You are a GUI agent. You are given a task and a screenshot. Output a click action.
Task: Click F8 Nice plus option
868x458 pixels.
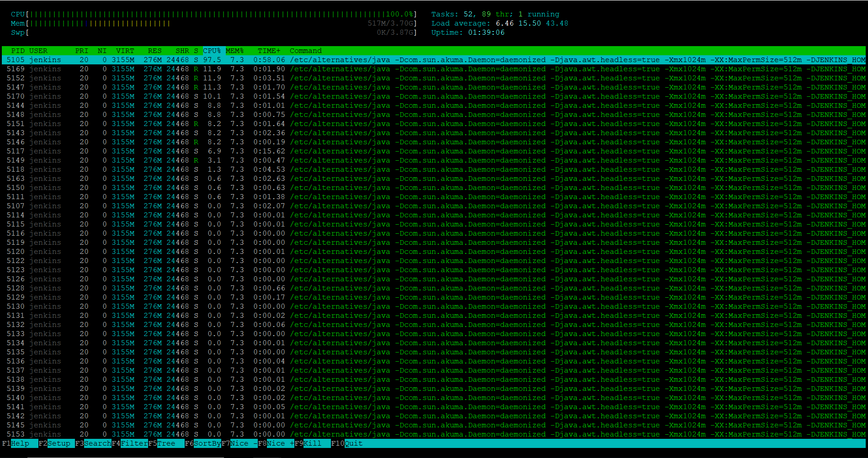coord(276,443)
